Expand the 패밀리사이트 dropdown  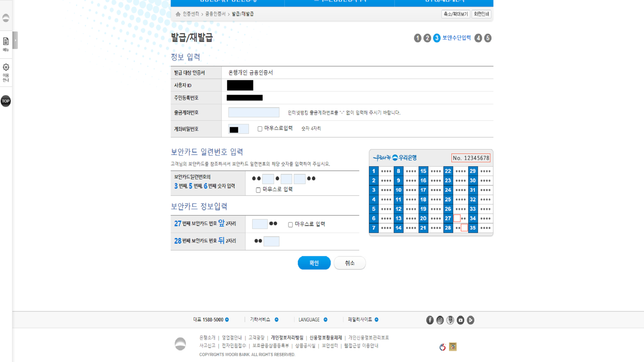376,319
